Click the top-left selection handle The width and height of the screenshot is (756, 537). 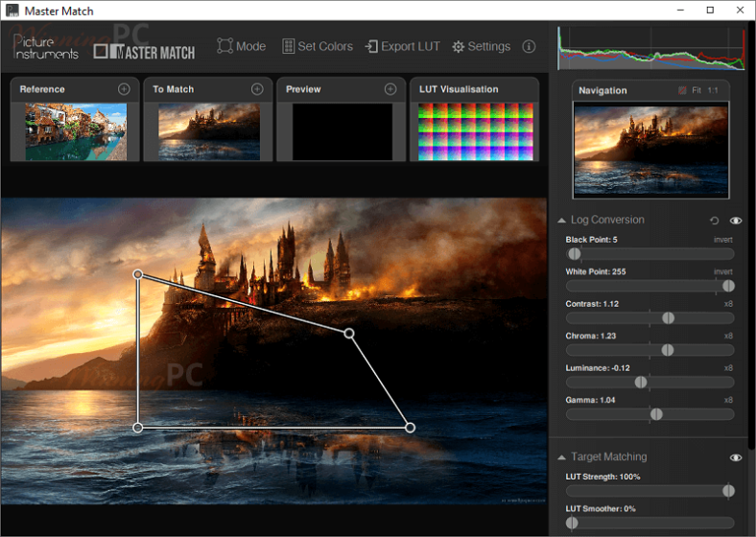(138, 275)
